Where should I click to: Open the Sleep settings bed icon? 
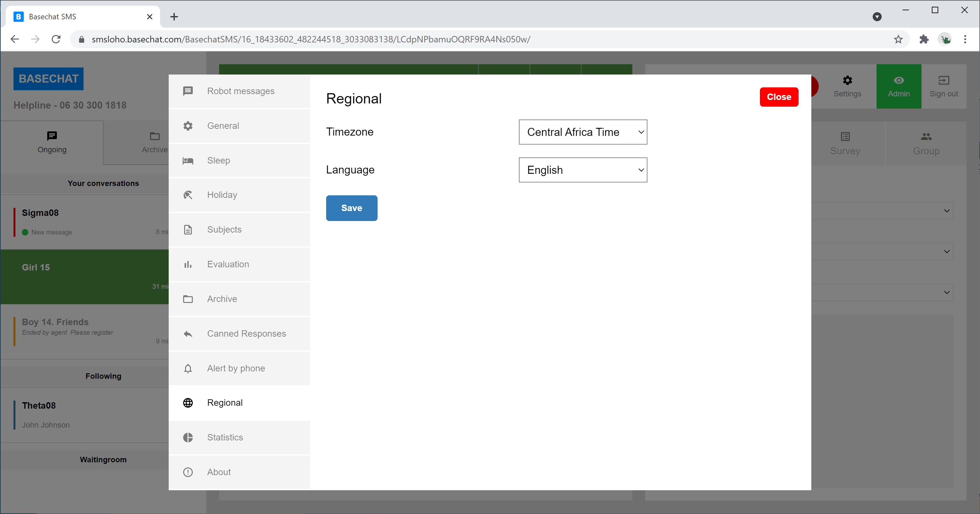pos(188,161)
